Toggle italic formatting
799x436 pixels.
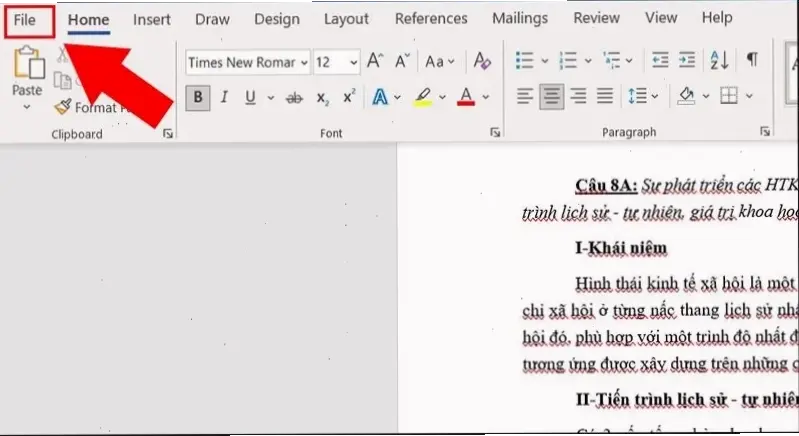click(x=224, y=97)
